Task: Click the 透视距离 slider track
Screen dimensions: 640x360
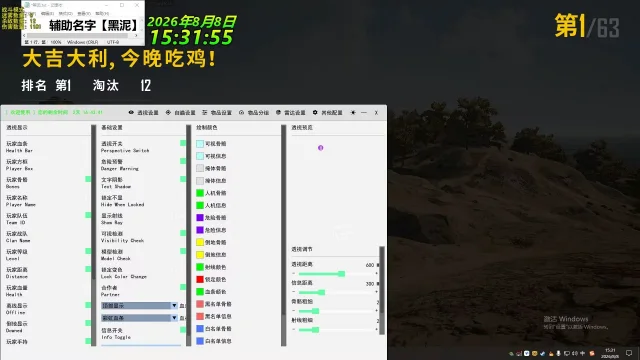Action: click(335, 274)
